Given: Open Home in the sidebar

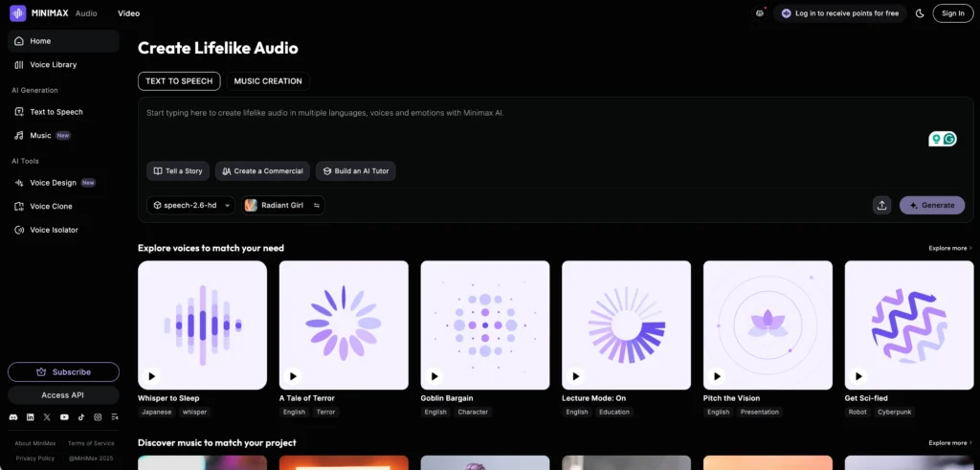Looking at the screenshot, I should coord(63,41).
